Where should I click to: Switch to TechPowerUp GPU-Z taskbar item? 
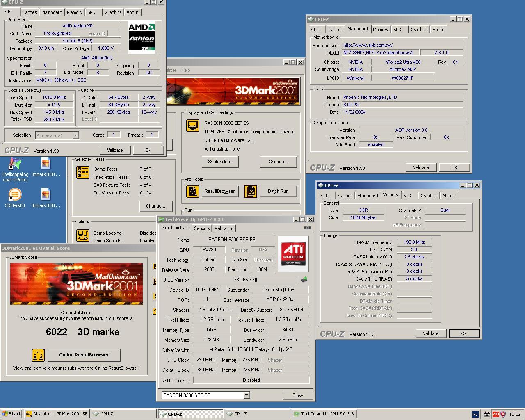pos(324,414)
